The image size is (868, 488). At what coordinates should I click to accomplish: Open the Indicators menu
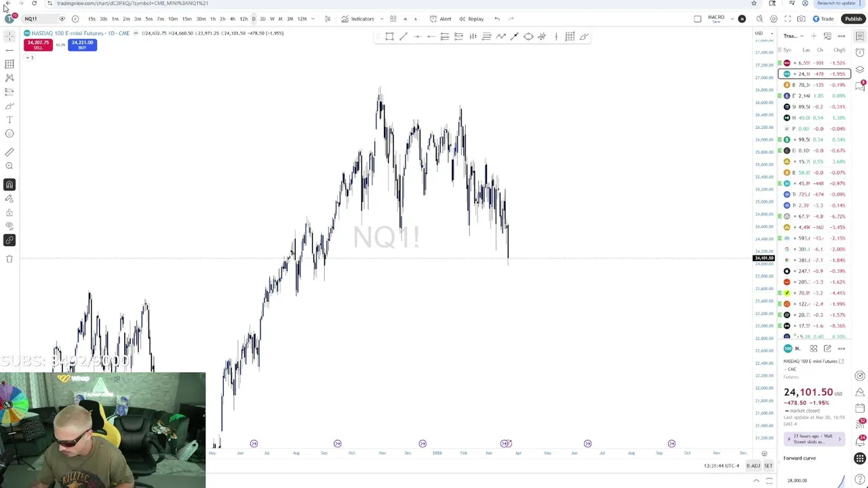pos(357,19)
